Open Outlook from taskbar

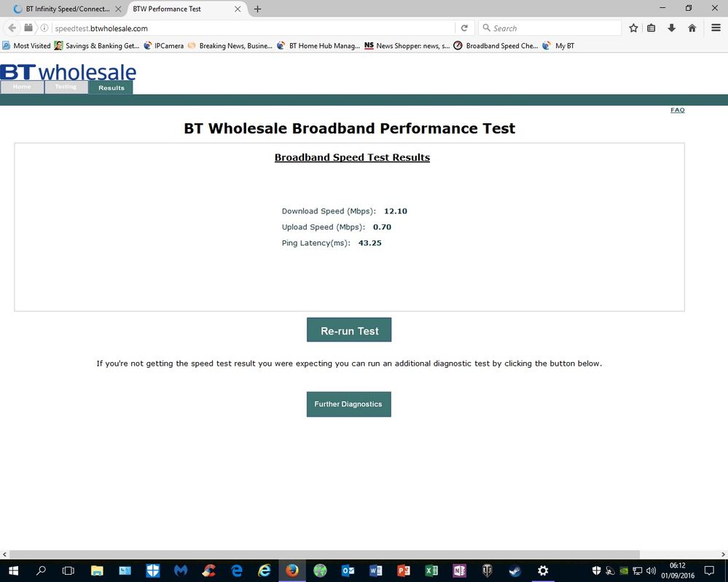348,570
